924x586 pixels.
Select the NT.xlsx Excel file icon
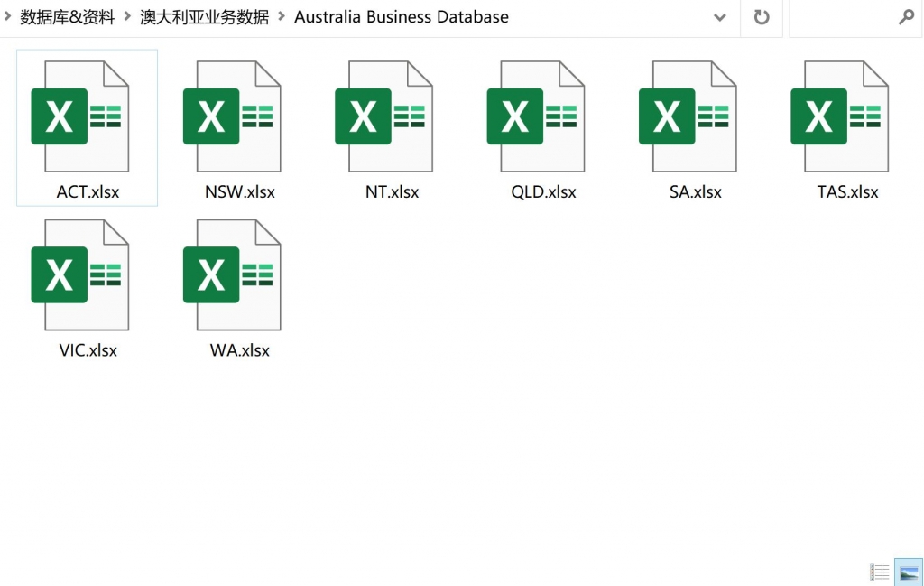[x=384, y=116]
